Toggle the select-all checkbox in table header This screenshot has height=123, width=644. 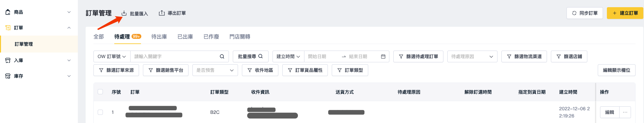[100, 92]
